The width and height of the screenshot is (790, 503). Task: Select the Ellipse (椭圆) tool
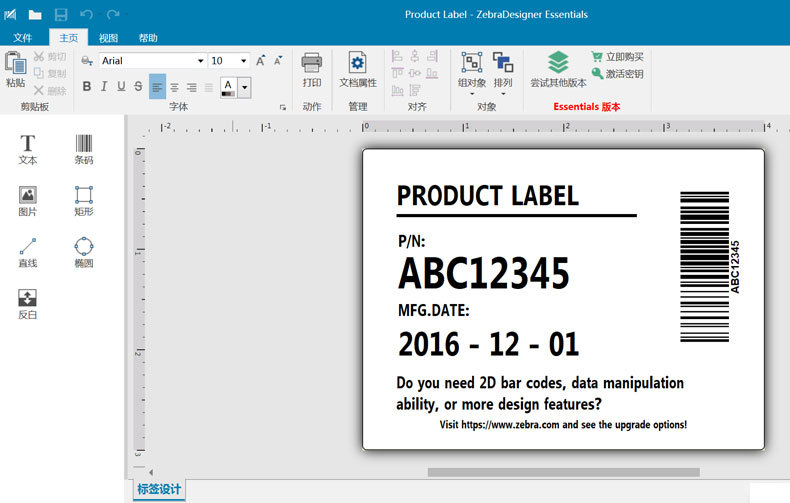click(84, 253)
